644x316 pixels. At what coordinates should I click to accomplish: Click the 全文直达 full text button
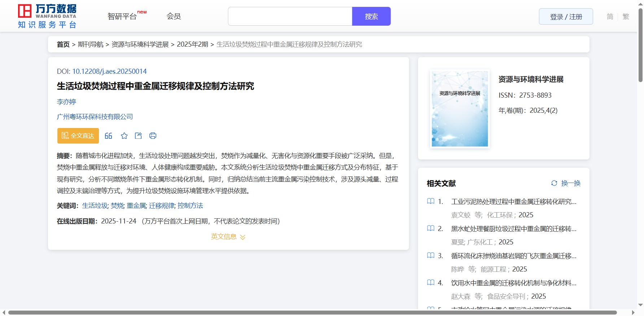[x=78, y=136]
